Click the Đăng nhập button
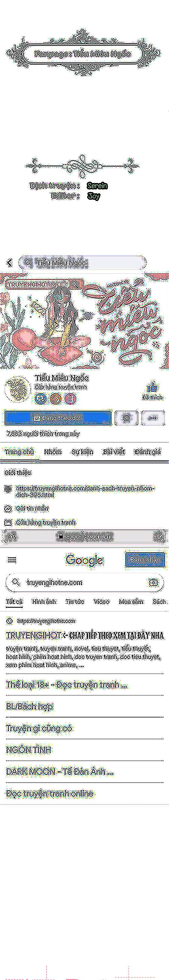The height and width of the screenshot is (980, 169). point(144,560)
